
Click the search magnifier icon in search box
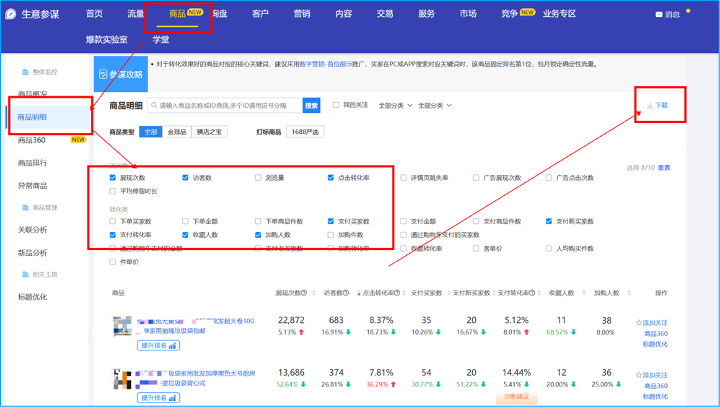tap(154, 105)
